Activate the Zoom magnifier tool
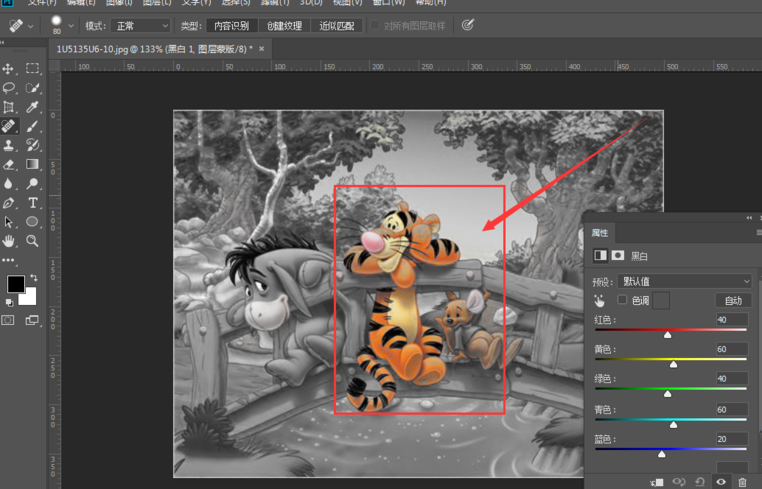The width and height of the screenshot is (762, 489). click(32, 241)
